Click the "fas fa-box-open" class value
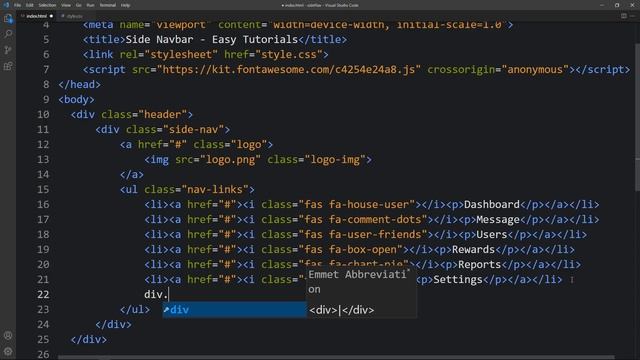The height and width of the screenshot is (360, 640). [351, 249]
